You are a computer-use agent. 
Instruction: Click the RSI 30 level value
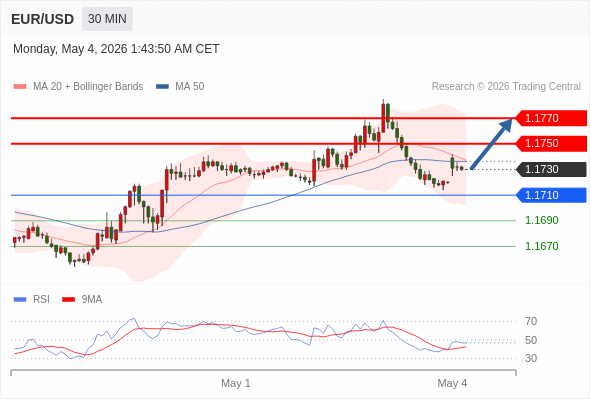[531, 358]
